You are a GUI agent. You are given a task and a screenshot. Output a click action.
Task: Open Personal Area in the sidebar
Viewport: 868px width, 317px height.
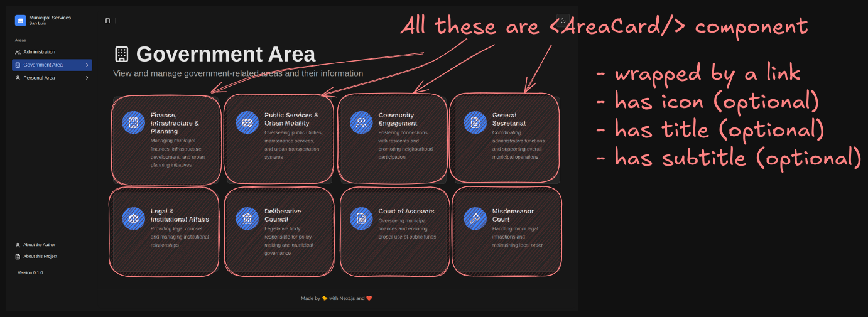(x=39, y=78)
